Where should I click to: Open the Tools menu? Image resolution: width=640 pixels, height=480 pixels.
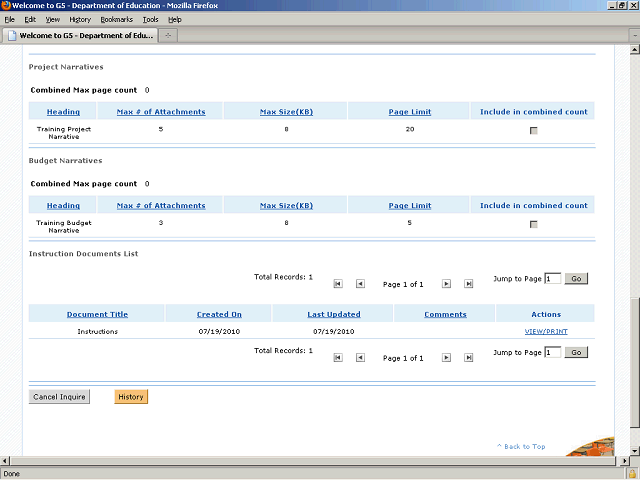(x=151, y=19)
